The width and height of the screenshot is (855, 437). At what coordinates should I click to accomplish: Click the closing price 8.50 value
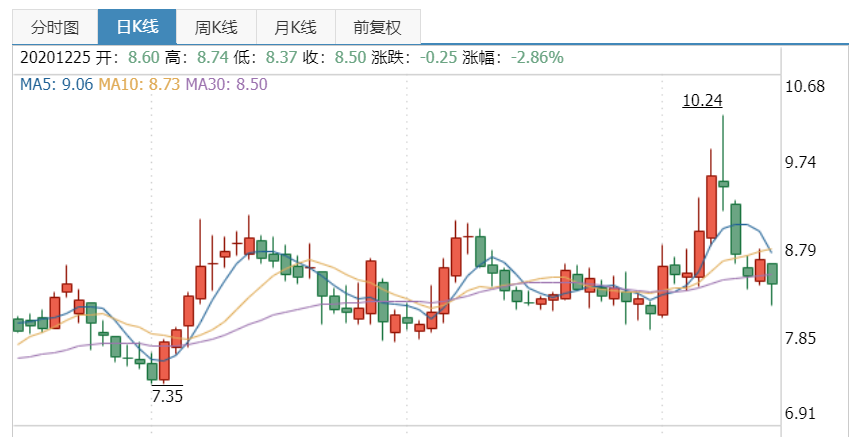point(350,57)
